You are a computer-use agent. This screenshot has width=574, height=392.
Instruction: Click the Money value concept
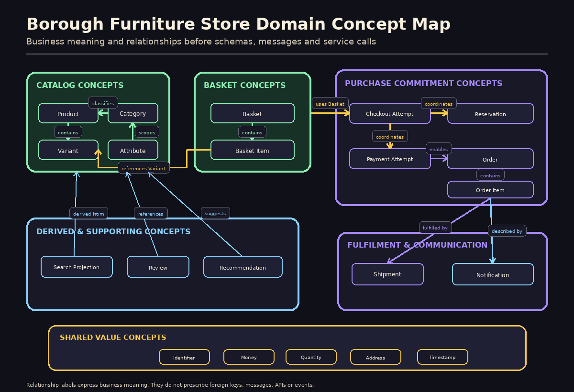tap(249, 357)
